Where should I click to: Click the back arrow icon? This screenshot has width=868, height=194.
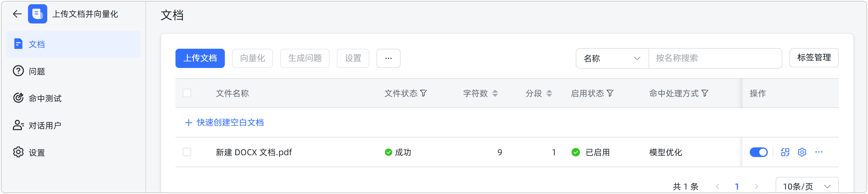click(x=17, y=14)
